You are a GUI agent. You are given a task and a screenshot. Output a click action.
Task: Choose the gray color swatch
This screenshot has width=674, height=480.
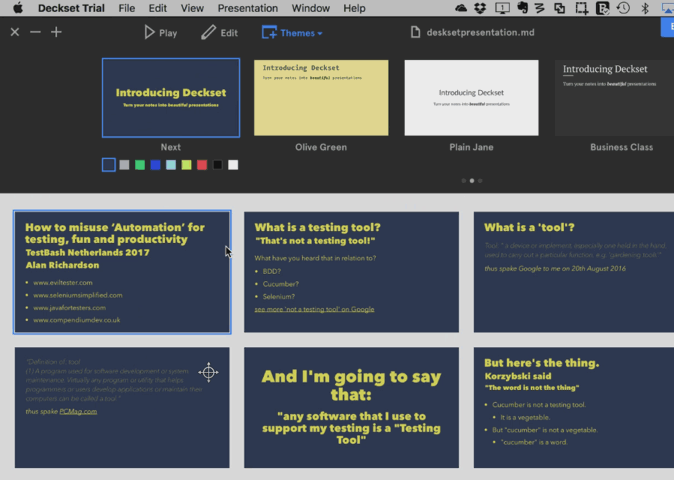[124, 165]
